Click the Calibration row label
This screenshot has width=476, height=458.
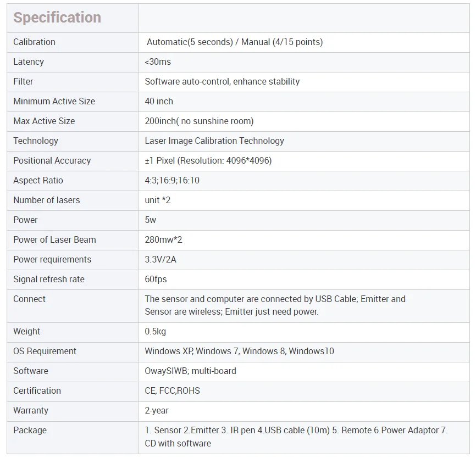(x=34, y=42)
